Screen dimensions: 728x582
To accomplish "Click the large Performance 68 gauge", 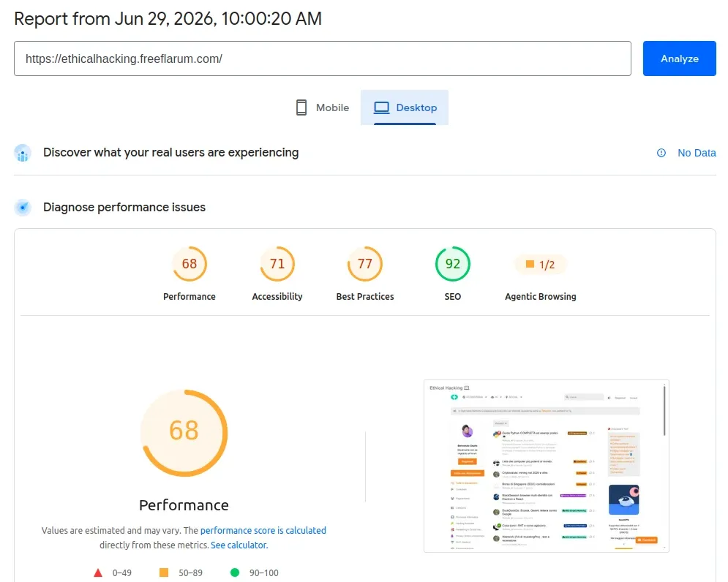I will point(184,433).
